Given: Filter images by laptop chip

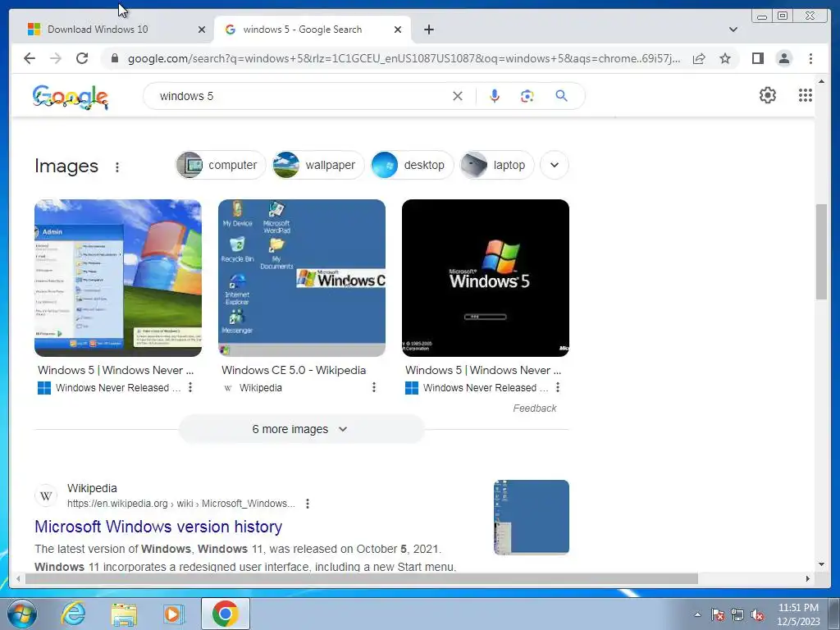Looking at the screenshot, I should (496, 165).
